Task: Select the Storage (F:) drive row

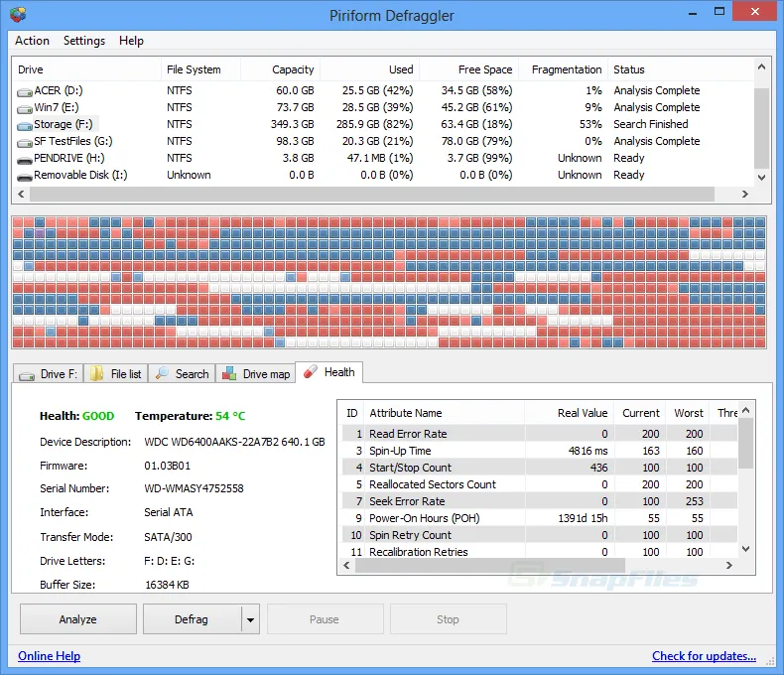Action: pos(383,124)
